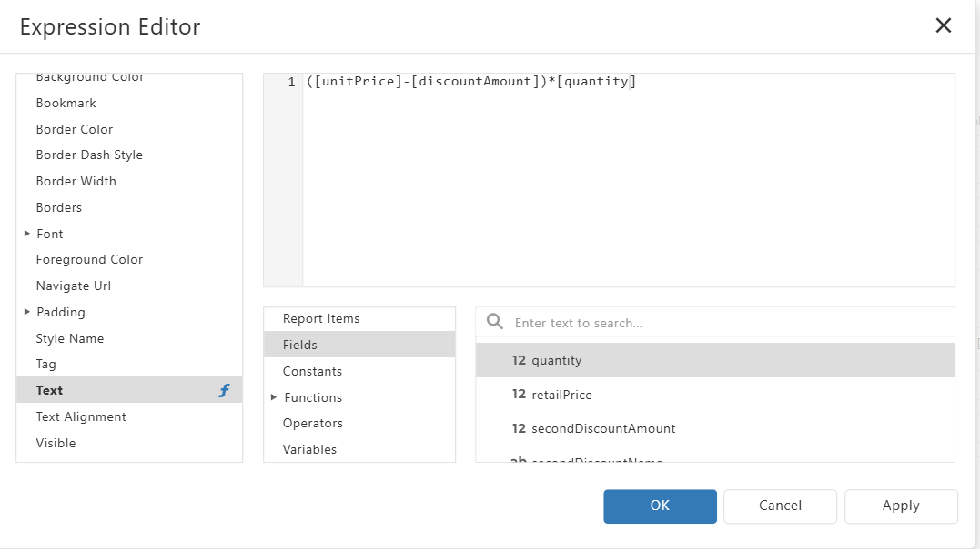Cancel the expression changes
Image resolution: width=980 pixels, height=551 pixels.
780,506
